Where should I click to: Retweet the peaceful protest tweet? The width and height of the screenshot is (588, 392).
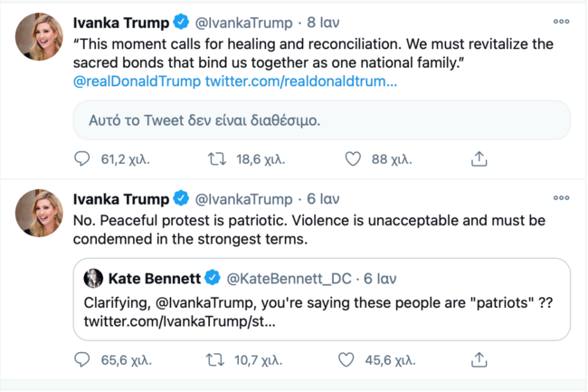[216, 360]
